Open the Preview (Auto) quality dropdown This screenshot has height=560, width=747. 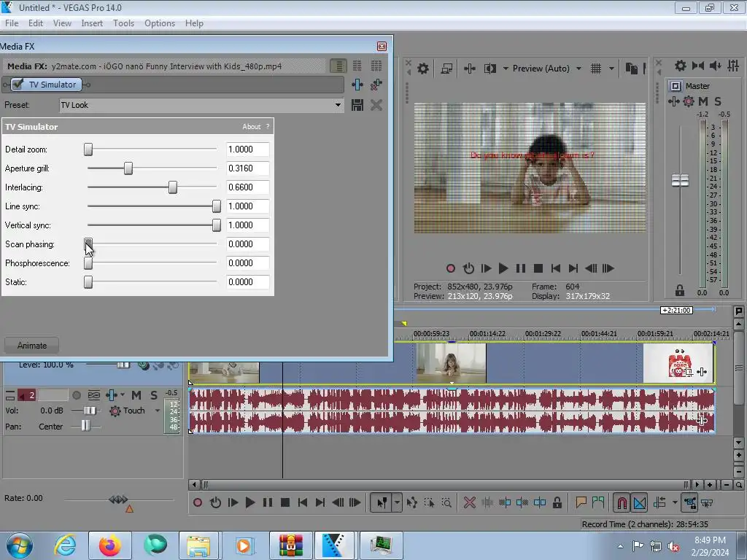pyautogui.click(x=547, y=69)
